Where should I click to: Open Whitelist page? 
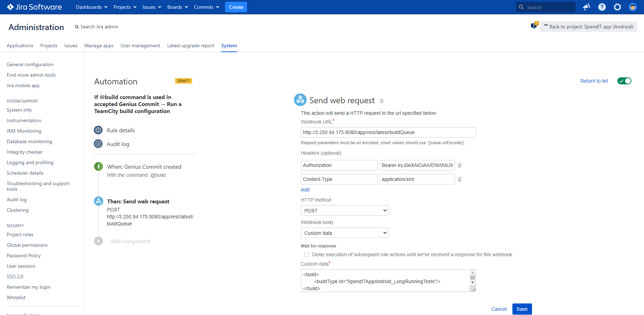click(16, 297)
